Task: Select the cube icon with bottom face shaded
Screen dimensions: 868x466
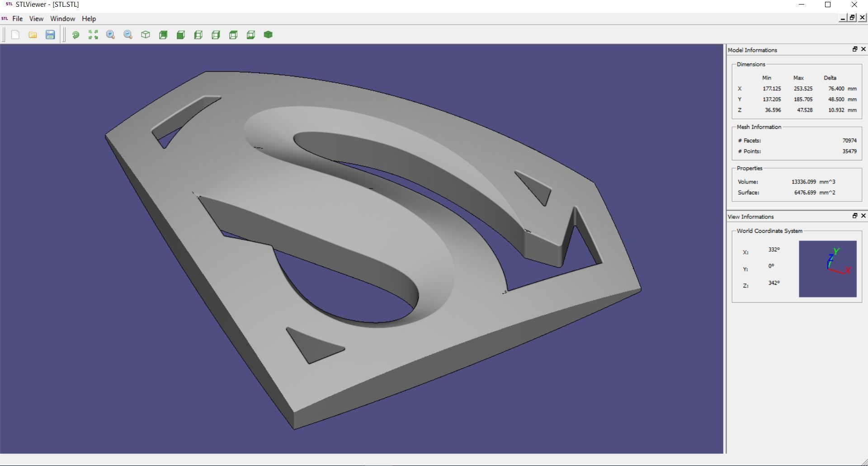Action: pyautogui.click(x=251, y=35)
